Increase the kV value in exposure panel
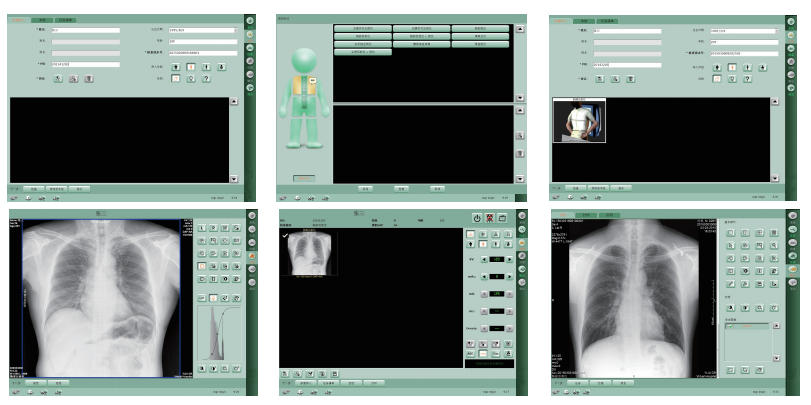 [x=509, y=259]
